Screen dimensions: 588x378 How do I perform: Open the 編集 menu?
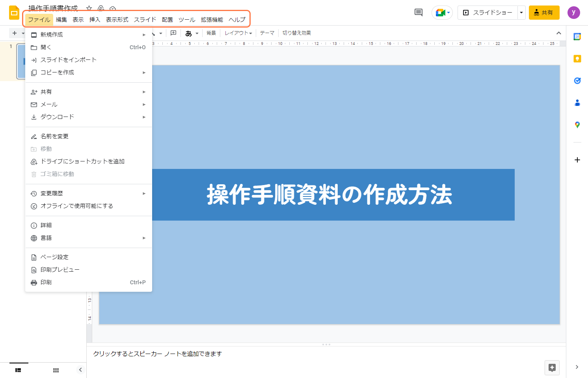pyautogui.click(x=61, y=20)
